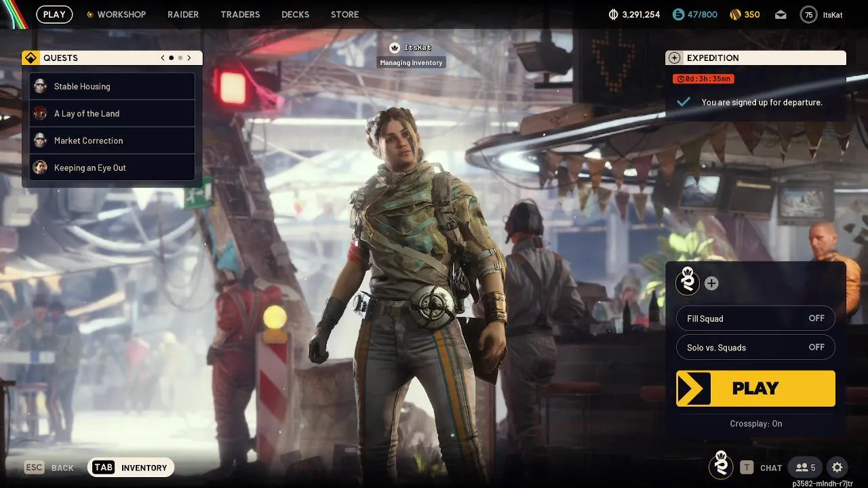Viewport: 868px width, 488px height.
Task: Toggle the Fill Squad option
Action: click(x=755, y=319)
